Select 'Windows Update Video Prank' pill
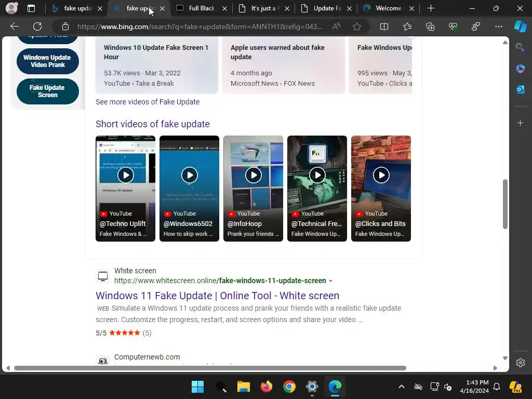 pos(47,61)
